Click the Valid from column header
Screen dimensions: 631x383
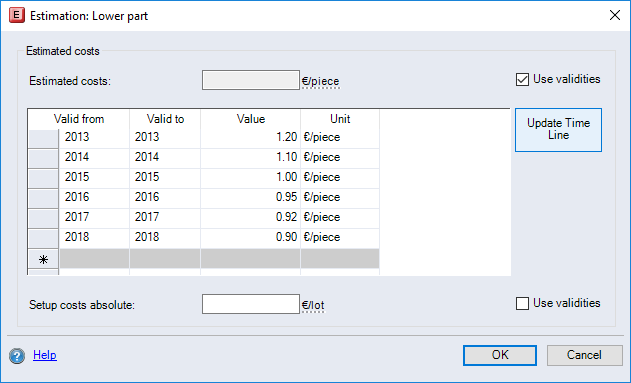pyautogui.click(x=79, y=119)
